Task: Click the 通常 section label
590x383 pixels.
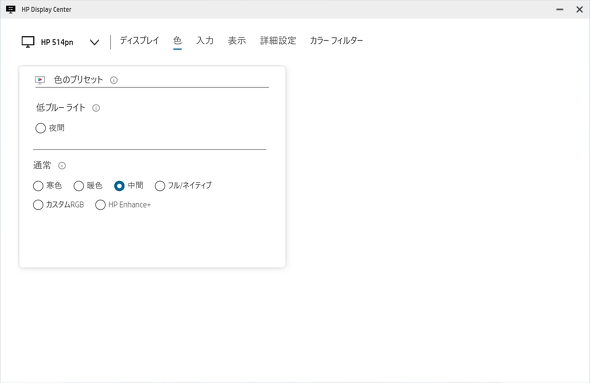Action: click(x=42, y=166)
